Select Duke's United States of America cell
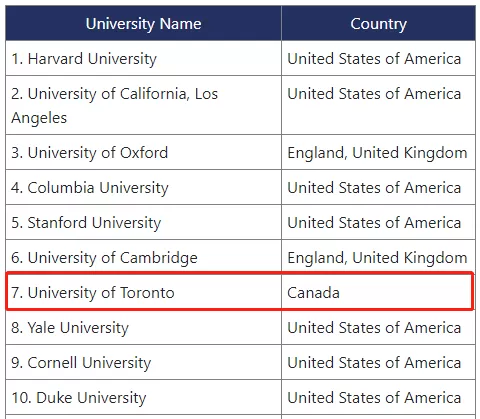 click(378, 397)
